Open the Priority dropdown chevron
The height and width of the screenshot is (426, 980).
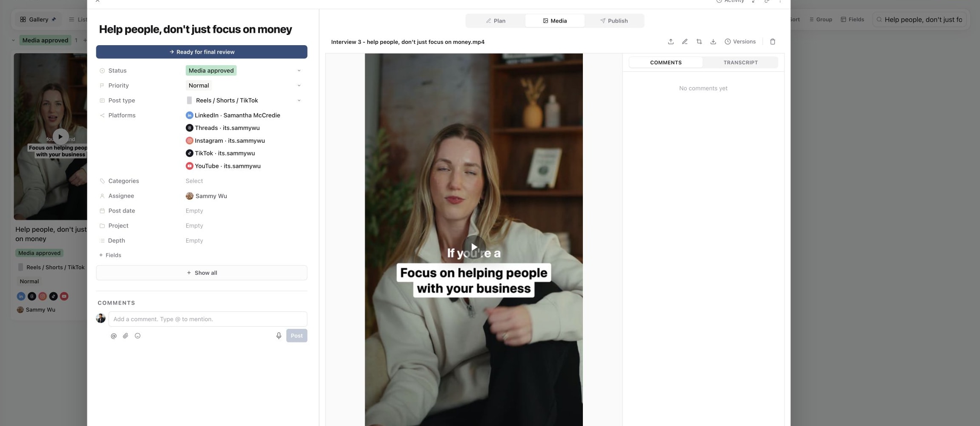click(299, 85)
